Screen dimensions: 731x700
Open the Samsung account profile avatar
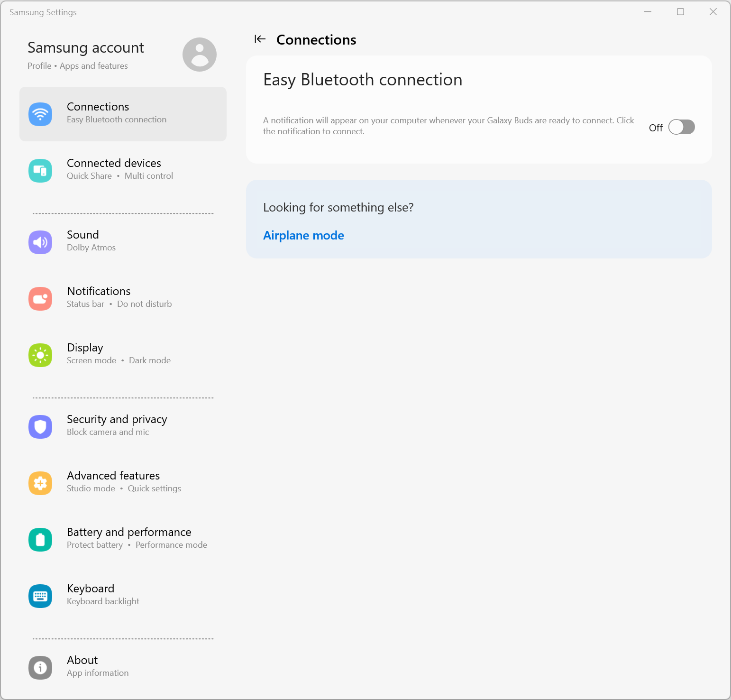[200, 55]
